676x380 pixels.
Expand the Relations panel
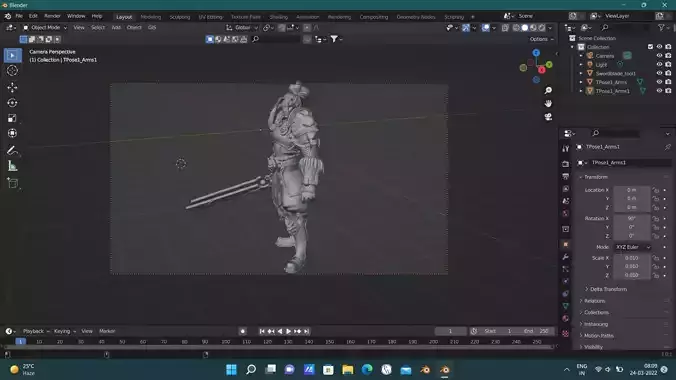point(594,301)
